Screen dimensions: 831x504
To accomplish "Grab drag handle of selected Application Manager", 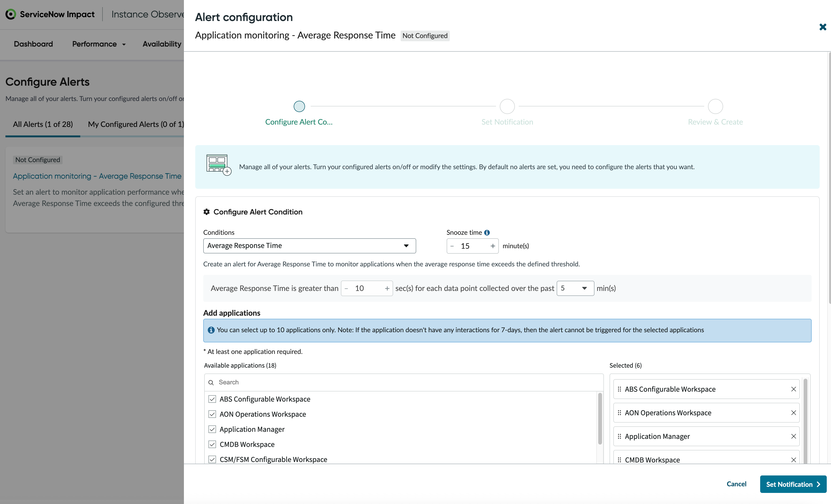I will (x=619, y=436).
